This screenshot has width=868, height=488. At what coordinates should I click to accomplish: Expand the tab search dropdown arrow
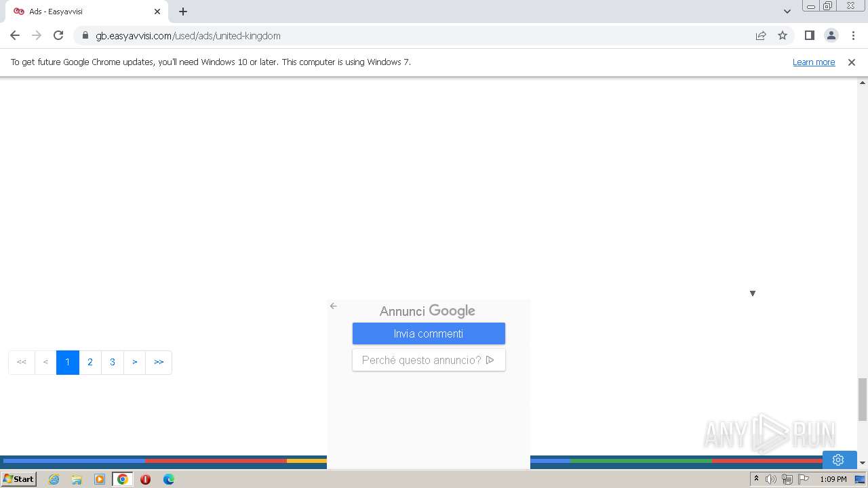click(x=787, y=12)
